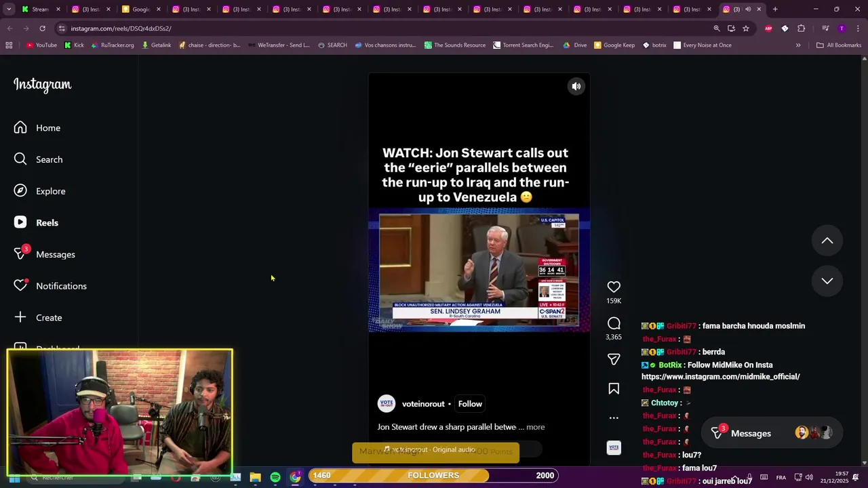
Task: Reload the Instagram page
Action: pos(42,28)
